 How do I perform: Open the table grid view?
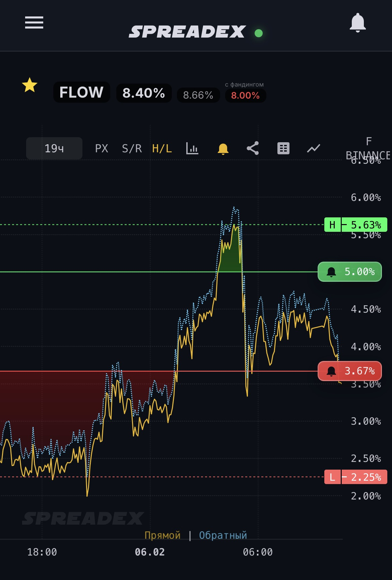click(283, 148)
